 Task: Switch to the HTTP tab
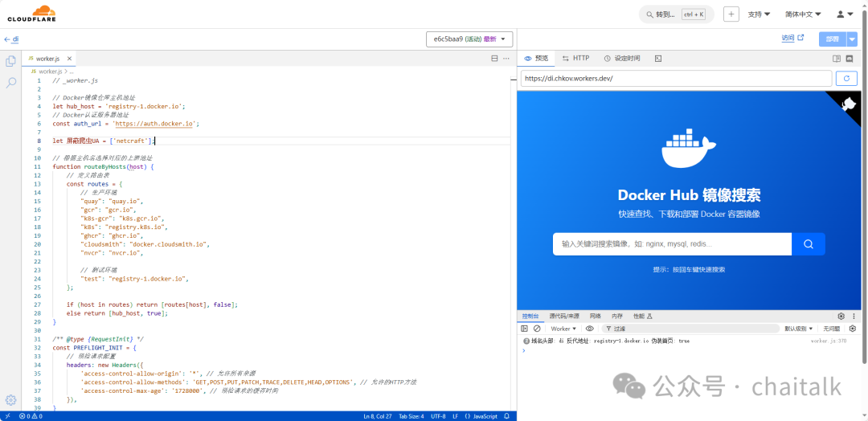coord(575,58)
